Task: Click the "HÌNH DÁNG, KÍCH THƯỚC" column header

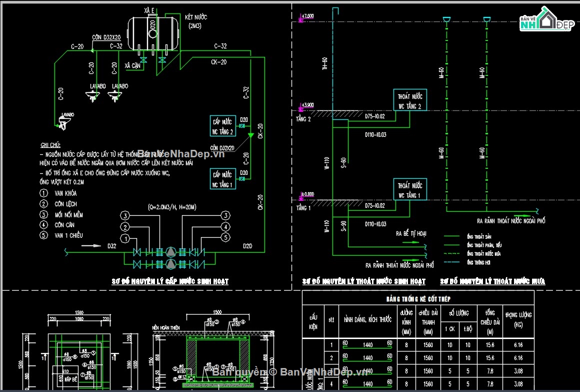Action: pyautogui.click(x=367, y=320)
